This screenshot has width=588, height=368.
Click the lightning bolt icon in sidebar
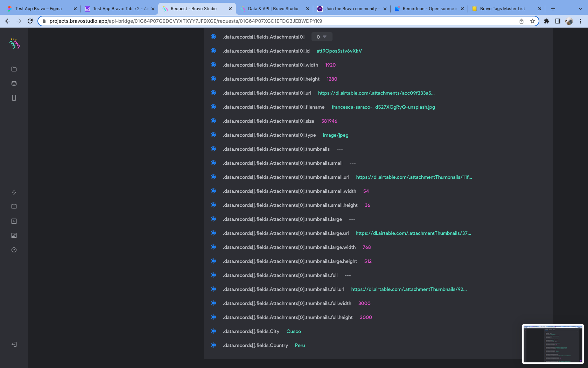(x=14, y=192)
